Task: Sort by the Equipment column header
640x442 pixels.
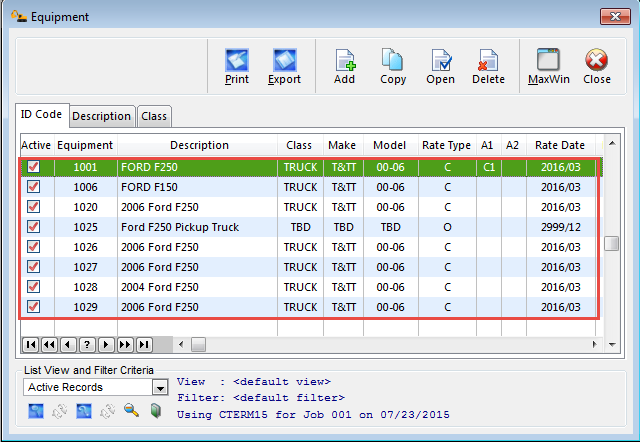Action: coord(85,145)
